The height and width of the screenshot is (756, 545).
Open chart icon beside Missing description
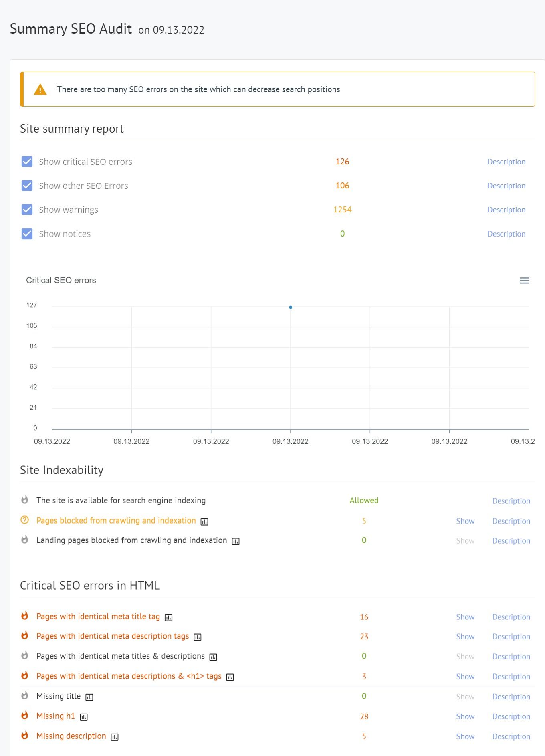coord(115,737)
